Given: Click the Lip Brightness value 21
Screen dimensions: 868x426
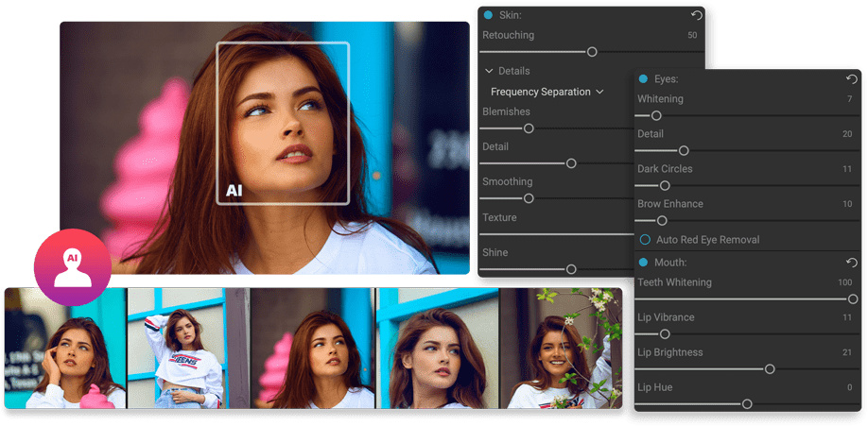Looking at the screenshot, I should [847, 352].
